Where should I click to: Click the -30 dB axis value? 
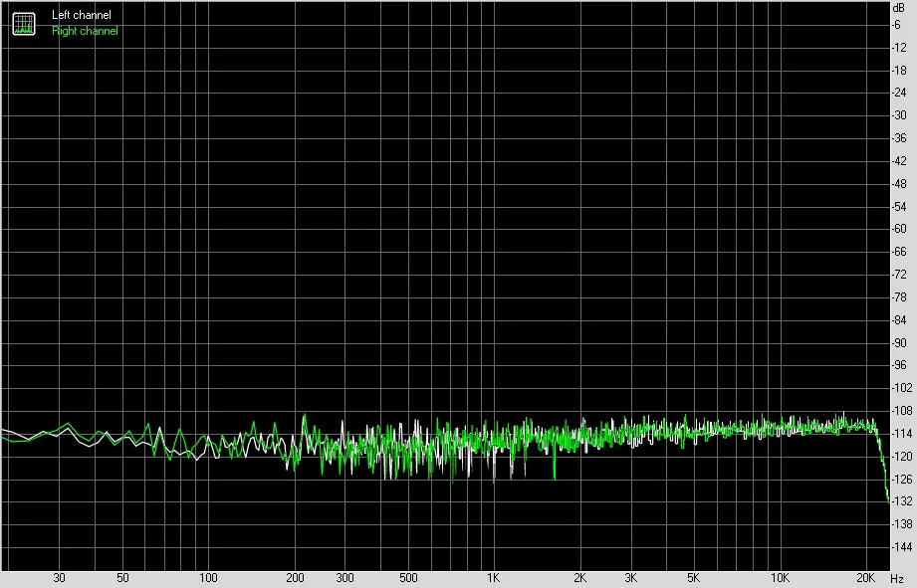[899, 115]
